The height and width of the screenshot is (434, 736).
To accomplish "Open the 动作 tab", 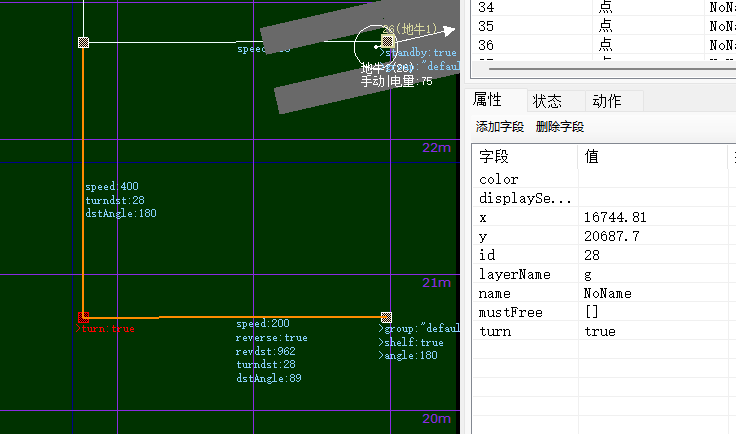I will pyautogui.click(x=606, y=101).
